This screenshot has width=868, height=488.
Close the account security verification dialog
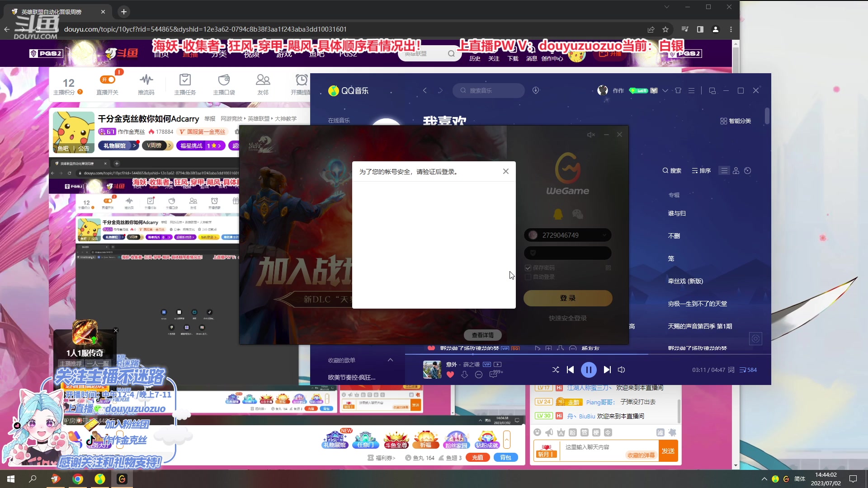click(506, 171)
